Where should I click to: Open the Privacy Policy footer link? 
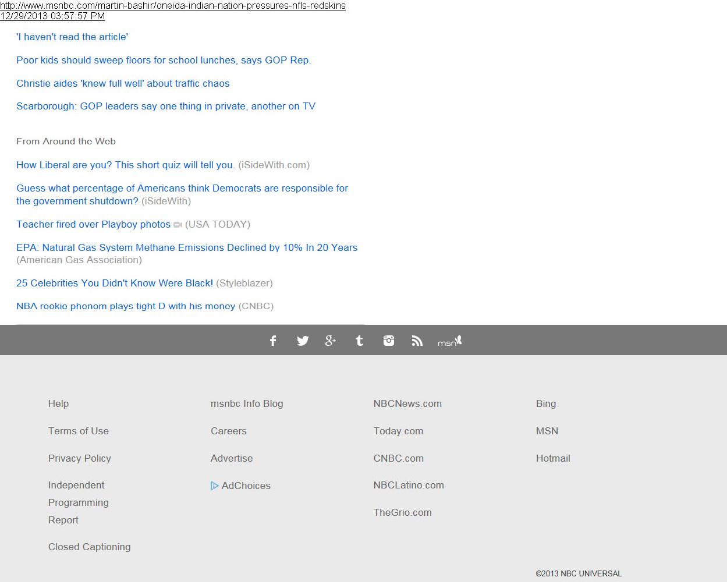click(x=80, y=458)
